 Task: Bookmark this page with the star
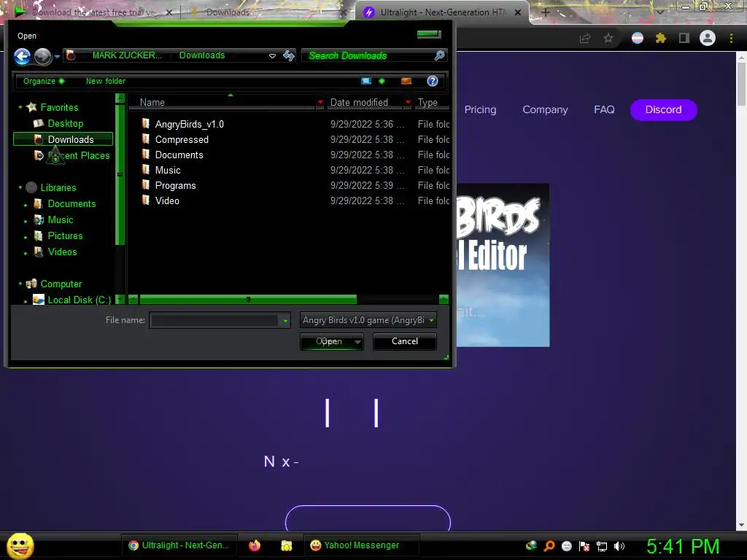(608, 38)
